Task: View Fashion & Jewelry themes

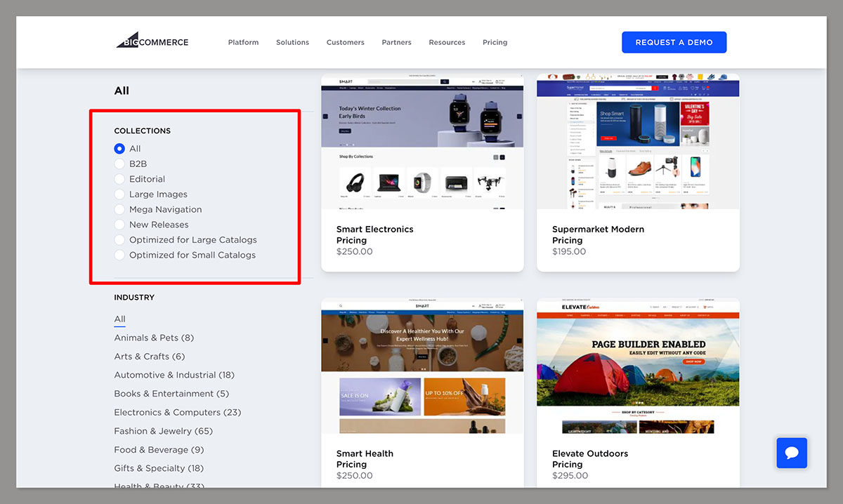Action: [x=163, y=430]
